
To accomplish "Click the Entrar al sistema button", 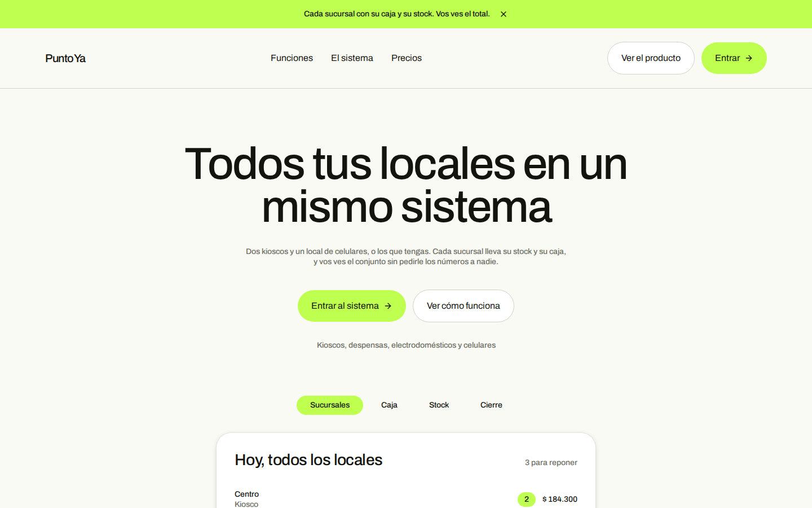I will [352, 306].
